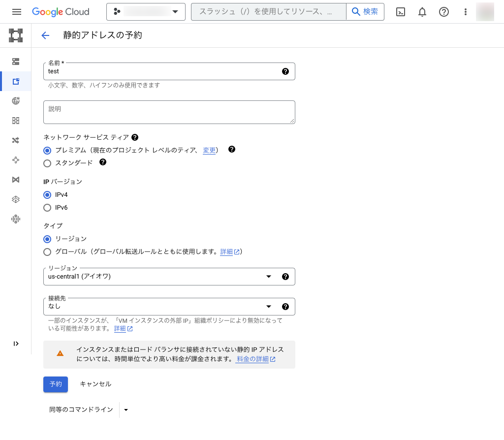Activate Cloud Shell terminal icon

point(400,11)
